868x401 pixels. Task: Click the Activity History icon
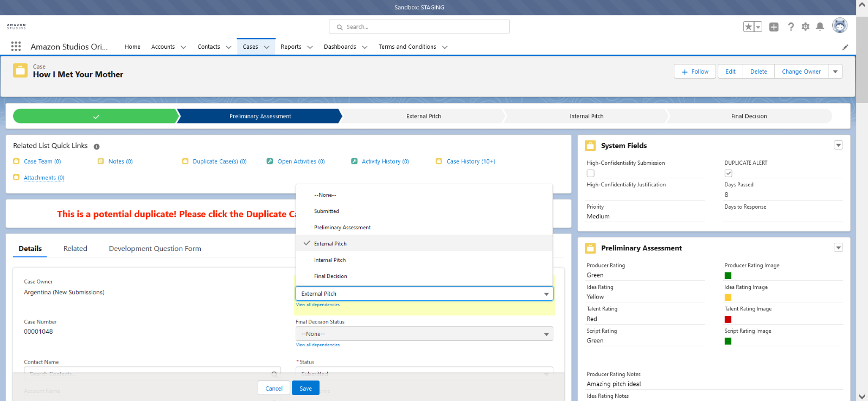[x=354, y=161]
